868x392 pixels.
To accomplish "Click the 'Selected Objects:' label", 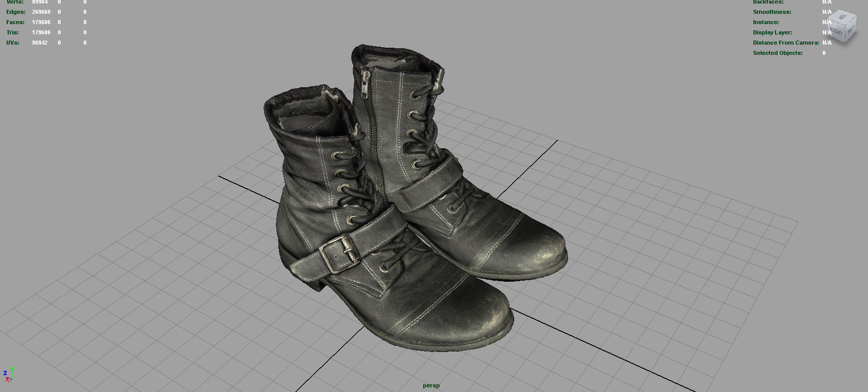I will tap(778, 53).
